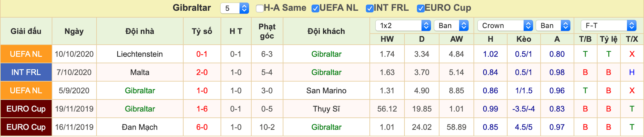The image size is (644, 137).
Task: Click the Tỷ số column header
Action: point(202,31)
